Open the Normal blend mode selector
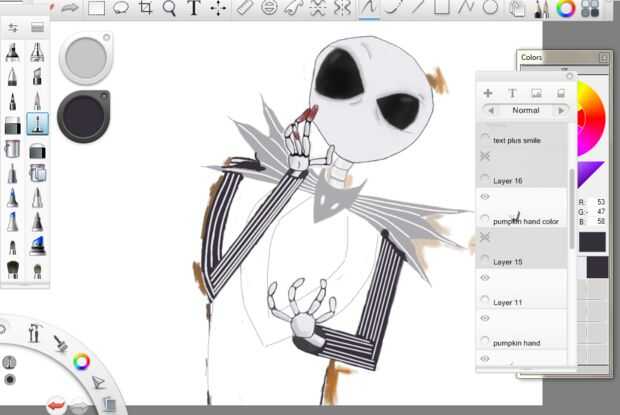Screen dimensions: 620x415 [x=526, y=110]
